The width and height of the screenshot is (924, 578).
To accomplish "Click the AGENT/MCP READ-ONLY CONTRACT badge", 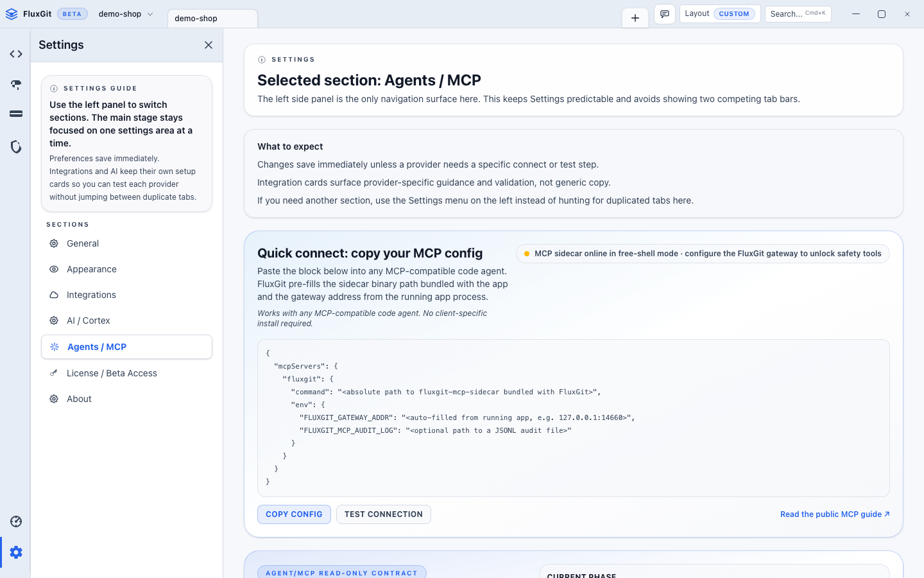I will click(x=341, y=573).
